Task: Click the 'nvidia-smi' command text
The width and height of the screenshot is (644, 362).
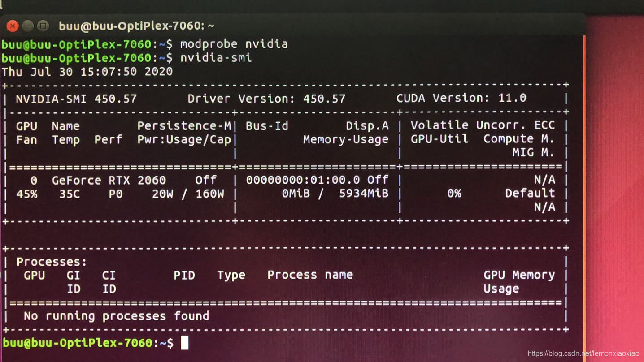Action: (216, 58)
